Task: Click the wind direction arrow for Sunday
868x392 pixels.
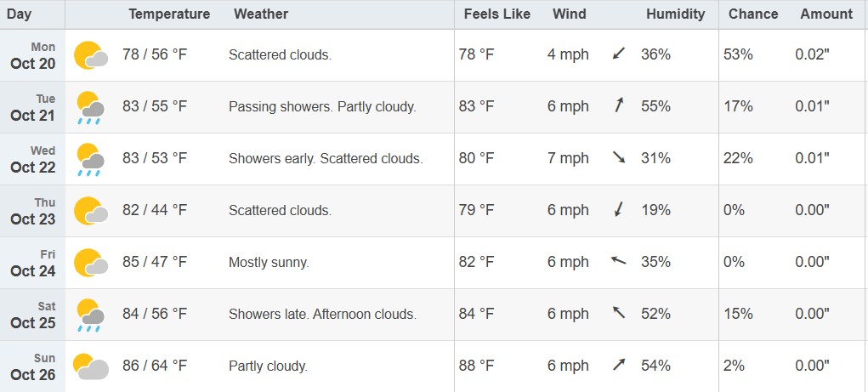Action: click(x=619, y=366)
